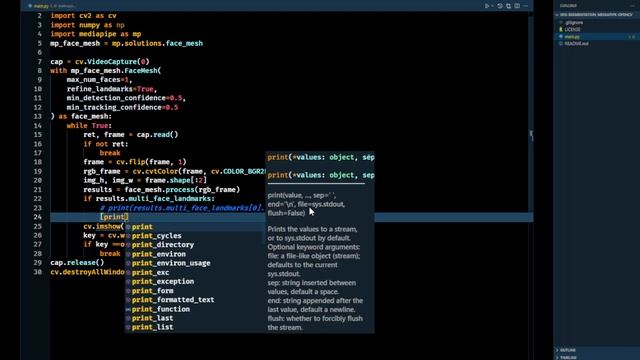
Task: Click line number 13 in the gutter
Action: click(x=38, y=116)
